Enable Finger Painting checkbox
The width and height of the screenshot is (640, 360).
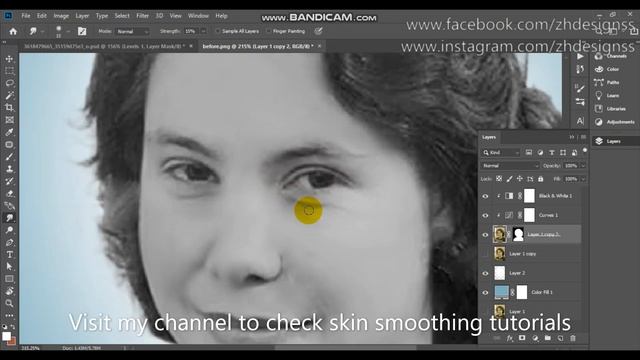(268, 31)
